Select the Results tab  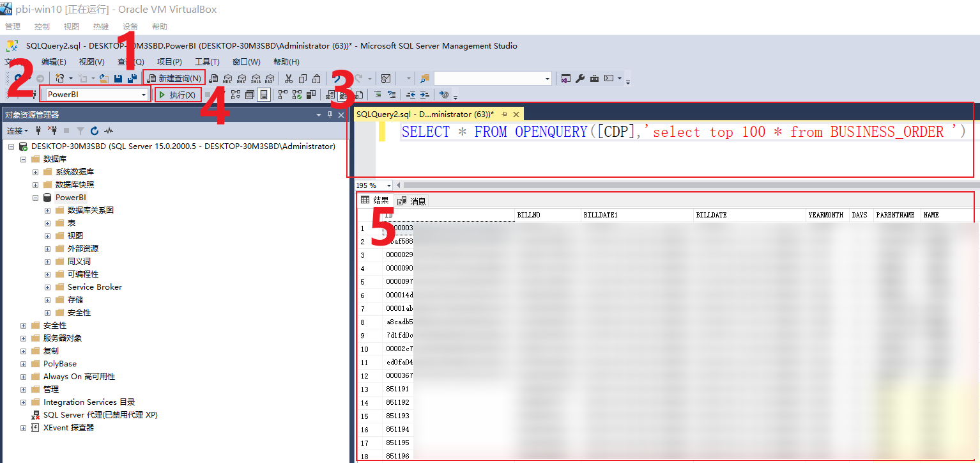(x=375, y=200)
